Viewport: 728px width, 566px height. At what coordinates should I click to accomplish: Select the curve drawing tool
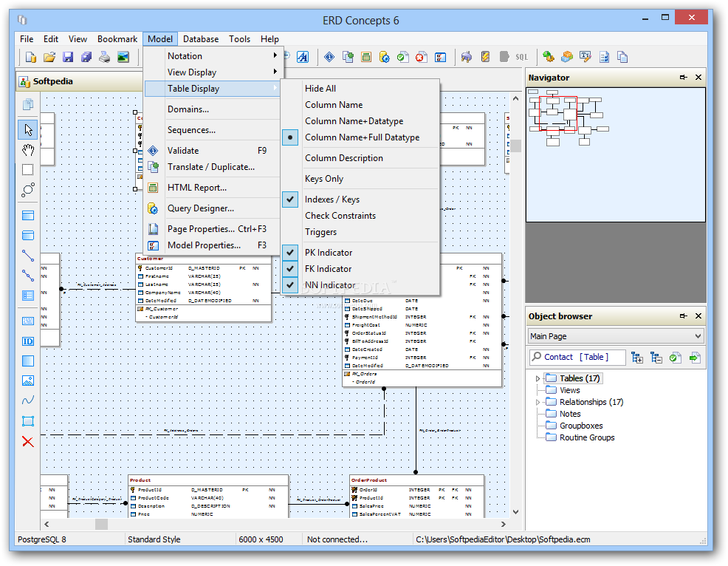(x=28, y=400)
